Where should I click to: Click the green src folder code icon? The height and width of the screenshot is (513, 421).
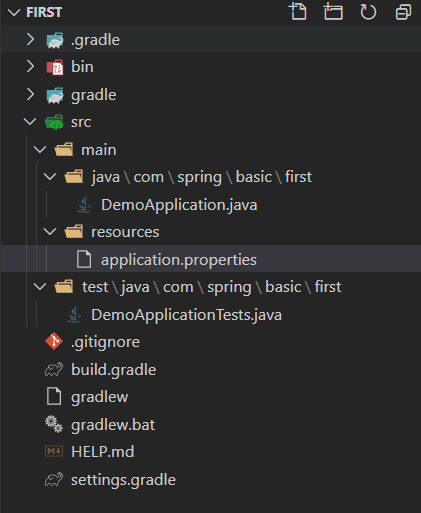pos(54,122)
